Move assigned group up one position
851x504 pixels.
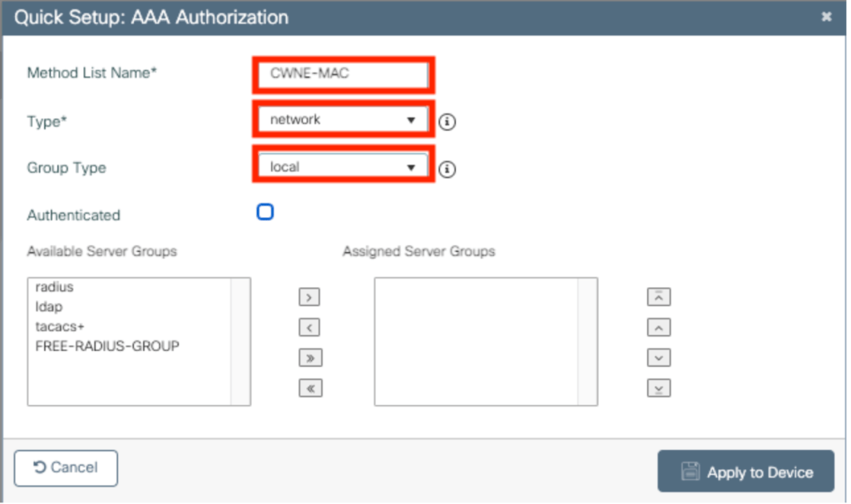coord(658,328)
